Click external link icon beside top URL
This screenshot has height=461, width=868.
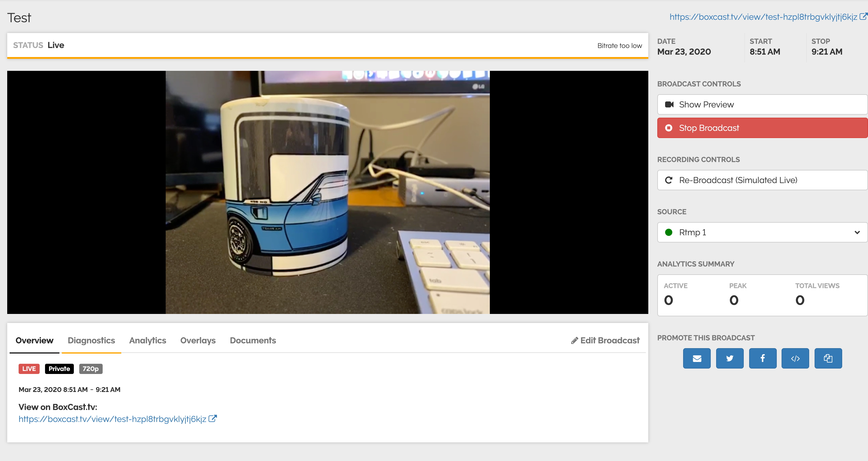pos(863,16)
